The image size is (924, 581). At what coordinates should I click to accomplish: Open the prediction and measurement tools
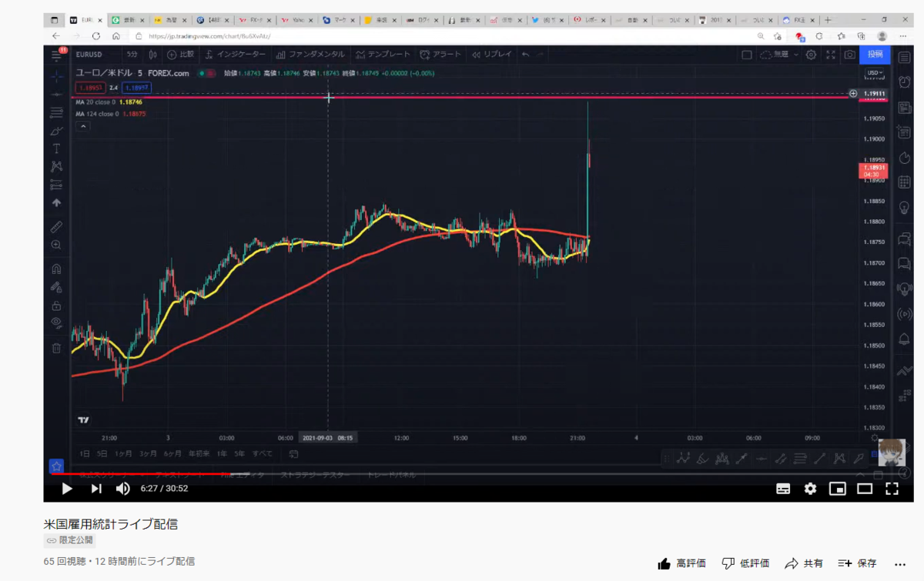tap(56, 185)
